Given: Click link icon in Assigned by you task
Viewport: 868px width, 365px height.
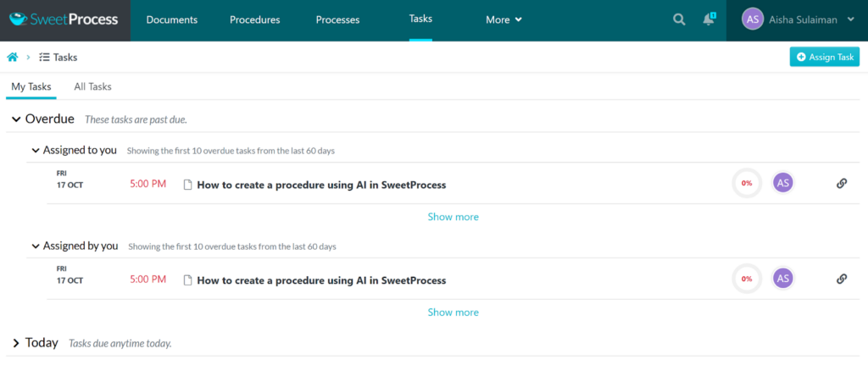Looking at the screenshot, I should [x=842, y=278].
